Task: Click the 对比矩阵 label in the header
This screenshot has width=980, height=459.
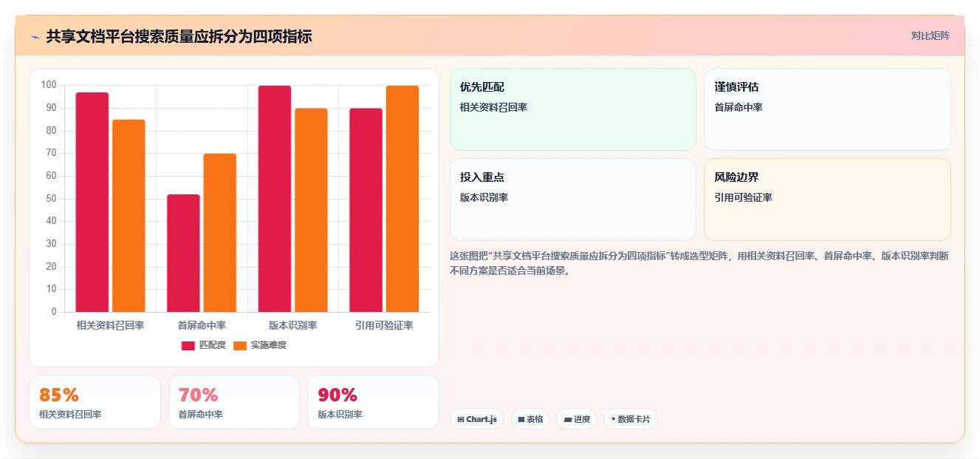Action: tap(930, 35)
